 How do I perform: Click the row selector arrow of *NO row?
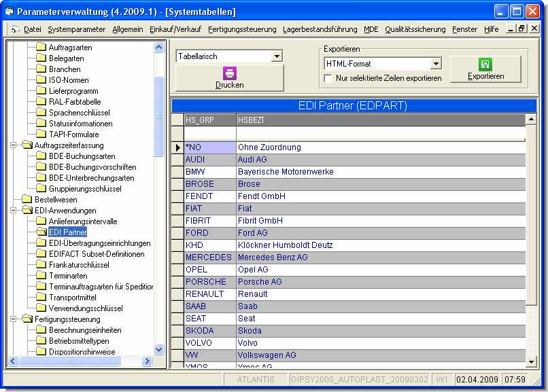click(x=177, y=147)
